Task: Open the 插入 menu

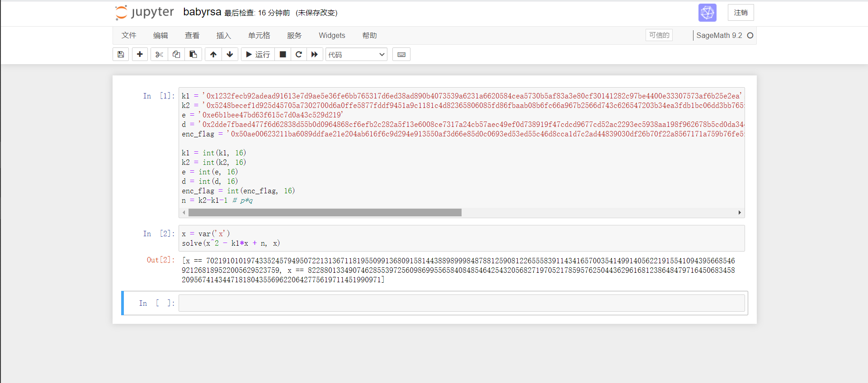Action: 224,35
